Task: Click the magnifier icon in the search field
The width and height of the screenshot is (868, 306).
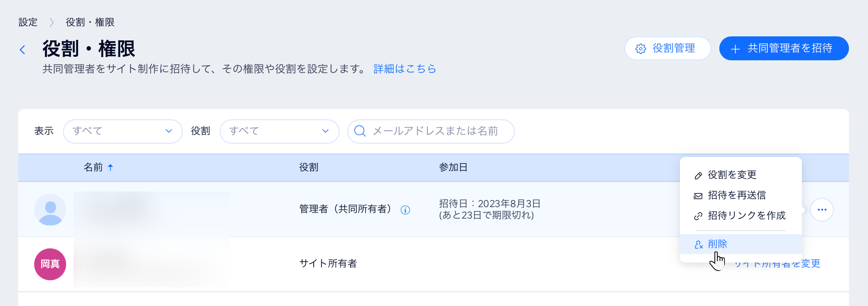Action: (359, 131)
